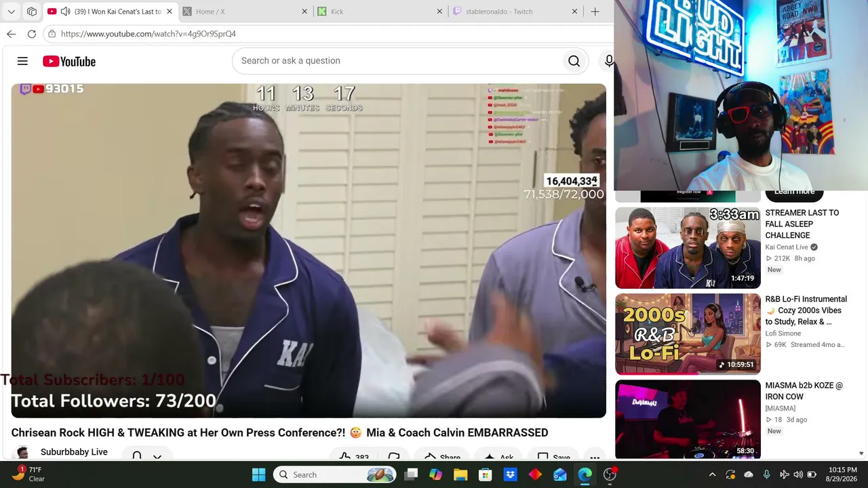
Task: Start voice search with microphone icon
Action: coord(609,61)
